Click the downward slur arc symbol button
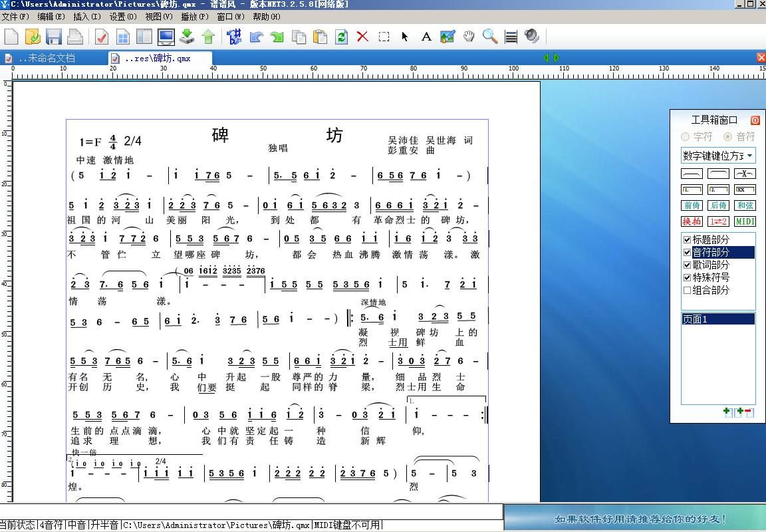This screenshot has height=532, width=766. tap(692, 174)
